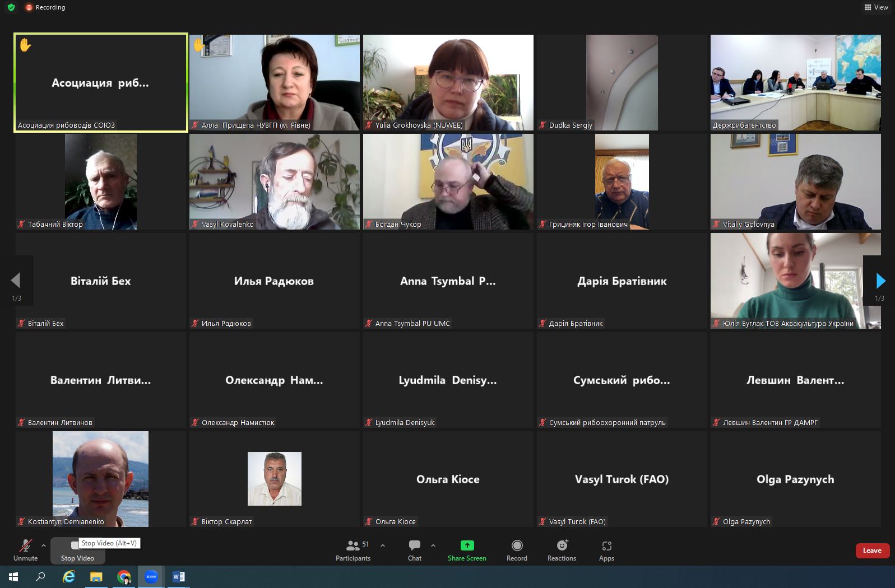Viewport: 895px width, 588px height.
Task: Open Google Chrome from the taskbar
Action: (x=124, y=576)
